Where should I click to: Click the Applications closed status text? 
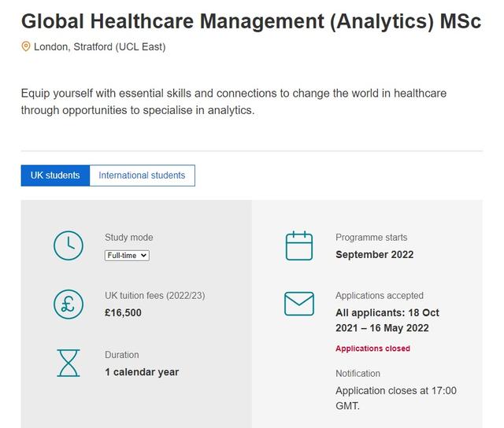pyautogui.click(x=372, y=349)
